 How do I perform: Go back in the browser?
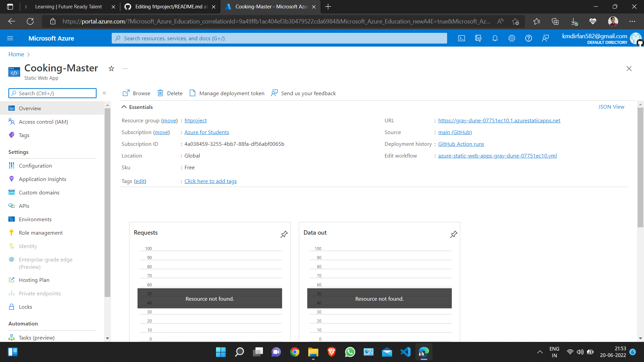(12, 21)
